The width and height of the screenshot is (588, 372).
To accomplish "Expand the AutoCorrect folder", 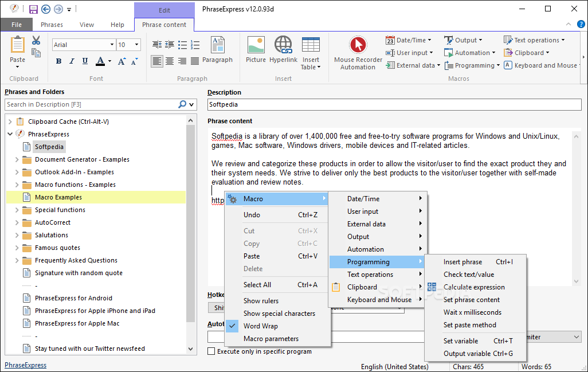I will tap(17, 222).
